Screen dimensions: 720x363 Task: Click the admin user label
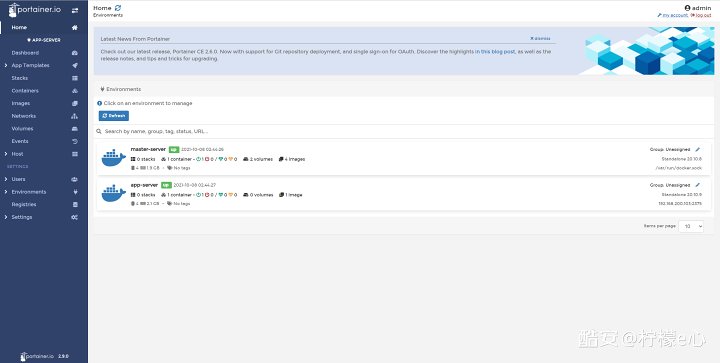pos(698,8)
